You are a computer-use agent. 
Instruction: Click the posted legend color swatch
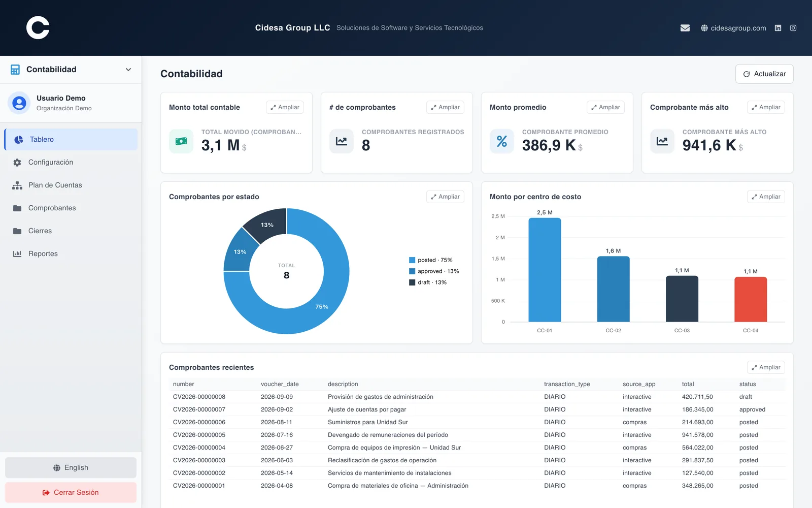coord(412,260)
